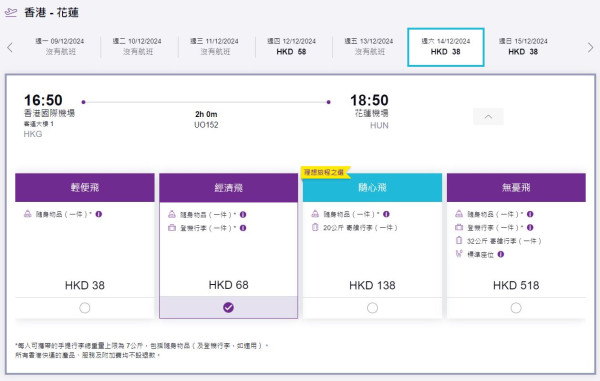
Task: Open info icon for 無憂飛 standard seat
Action: 501,254
